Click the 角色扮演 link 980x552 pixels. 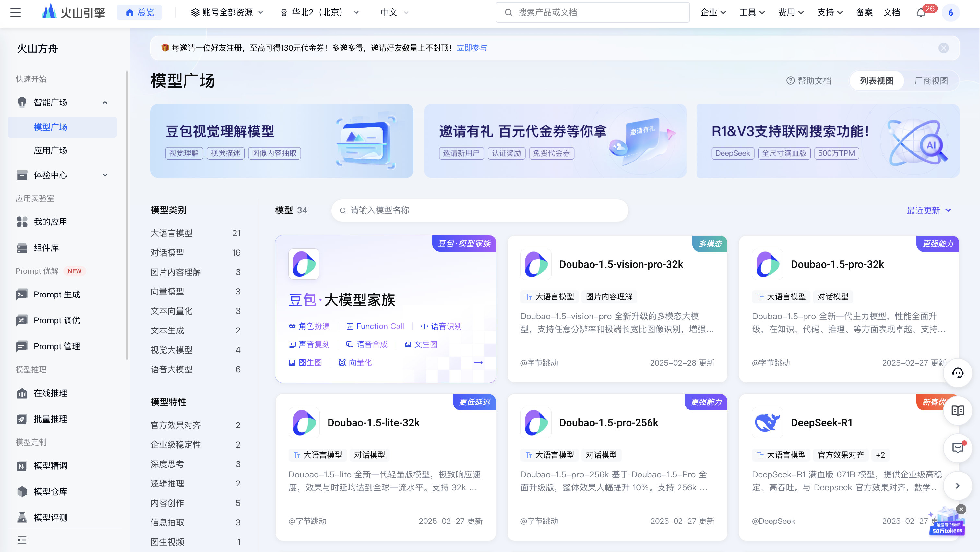pos(309,326)
